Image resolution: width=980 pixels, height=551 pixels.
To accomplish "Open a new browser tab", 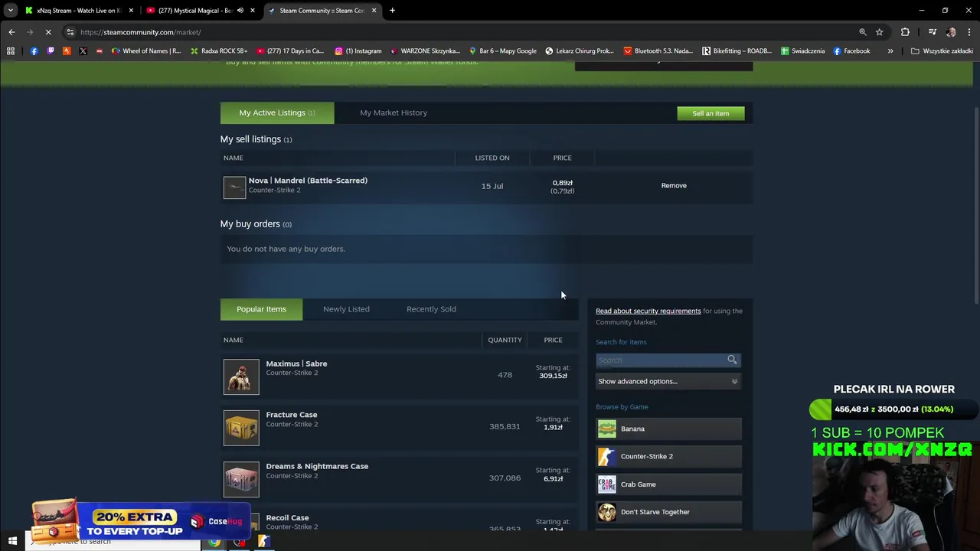I will pos(392,11).
